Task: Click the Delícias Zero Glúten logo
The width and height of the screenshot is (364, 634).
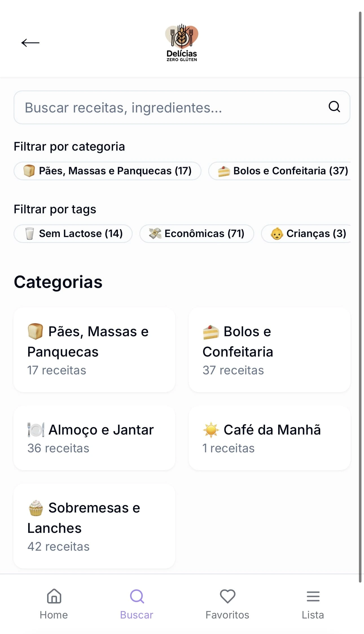Action: point(182,43)
